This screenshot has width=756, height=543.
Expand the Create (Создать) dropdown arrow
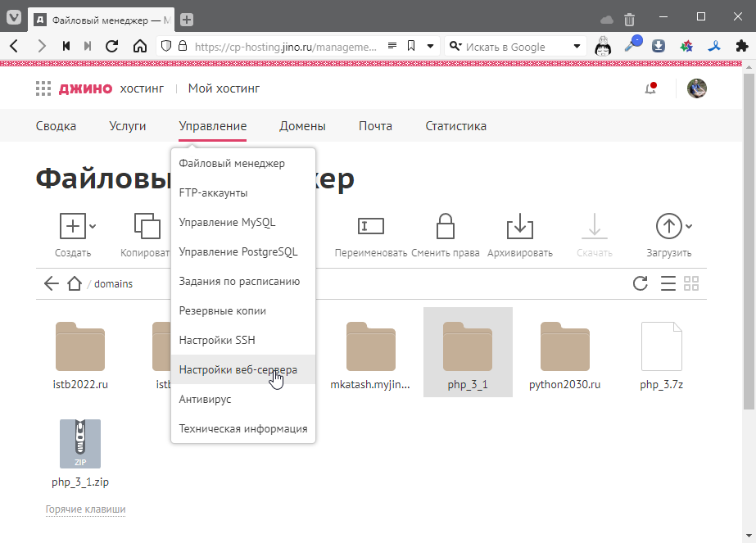[x=93, y=226]
